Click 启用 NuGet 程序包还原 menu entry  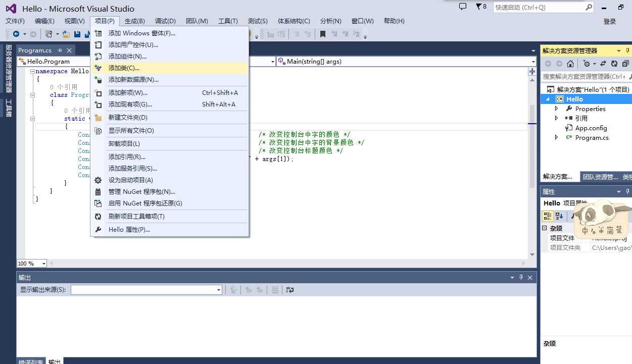point(170,203)
